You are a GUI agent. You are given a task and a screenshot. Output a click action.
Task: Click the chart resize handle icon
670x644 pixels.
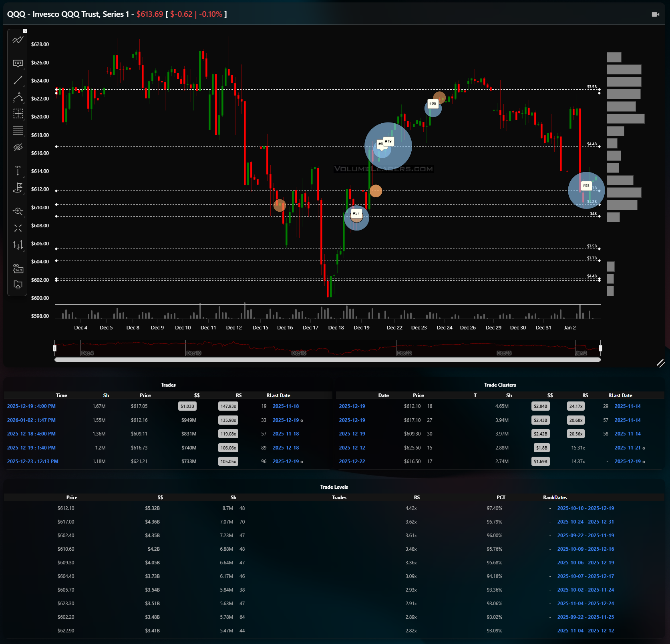(661, 363)
